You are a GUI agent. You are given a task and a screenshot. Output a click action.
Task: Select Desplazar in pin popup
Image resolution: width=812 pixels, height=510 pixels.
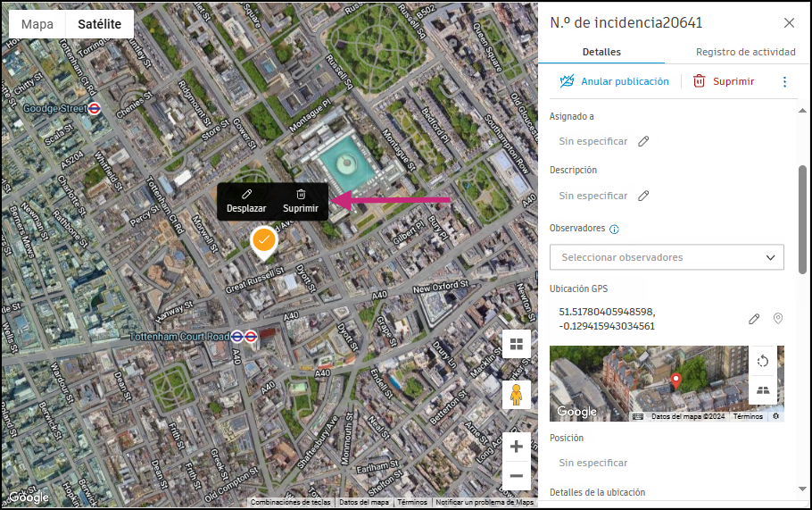point(246,202)
